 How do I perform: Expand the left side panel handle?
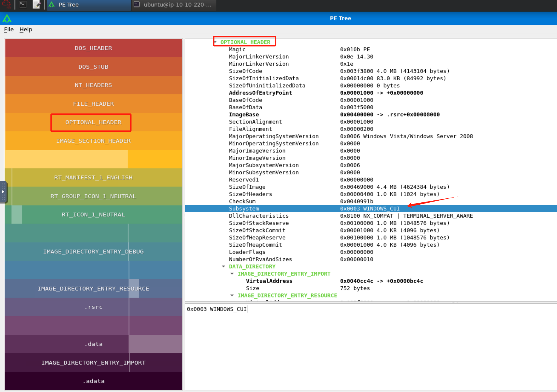3,192
